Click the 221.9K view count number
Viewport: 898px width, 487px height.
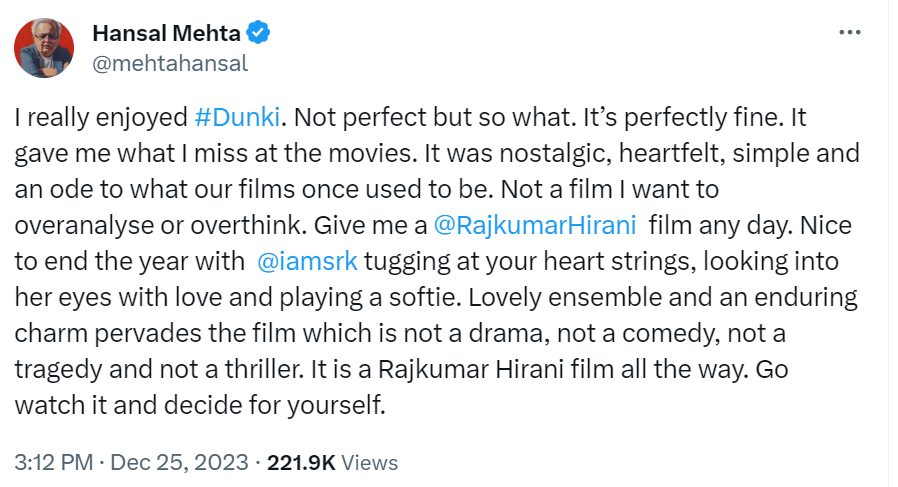[301, 462]
